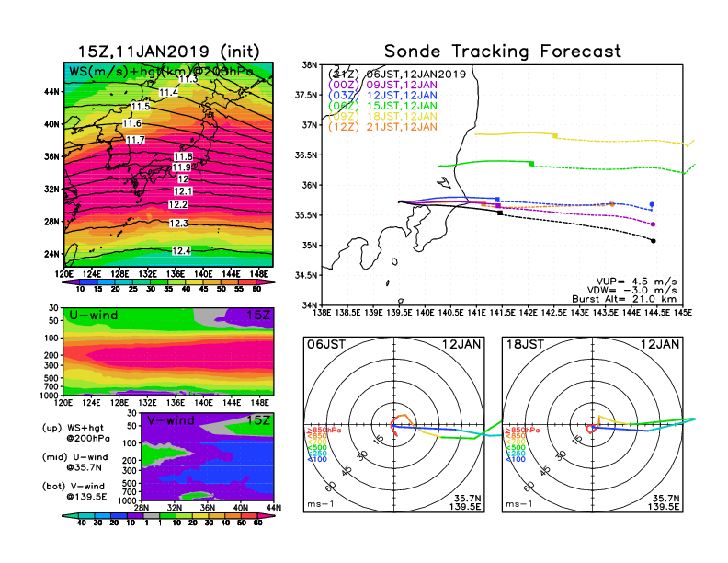Screen dimensions: 728x563
Task: Select the black '(21Z) 06JST,12JAN2019' legend entry
Action: [x=396, y=75]
